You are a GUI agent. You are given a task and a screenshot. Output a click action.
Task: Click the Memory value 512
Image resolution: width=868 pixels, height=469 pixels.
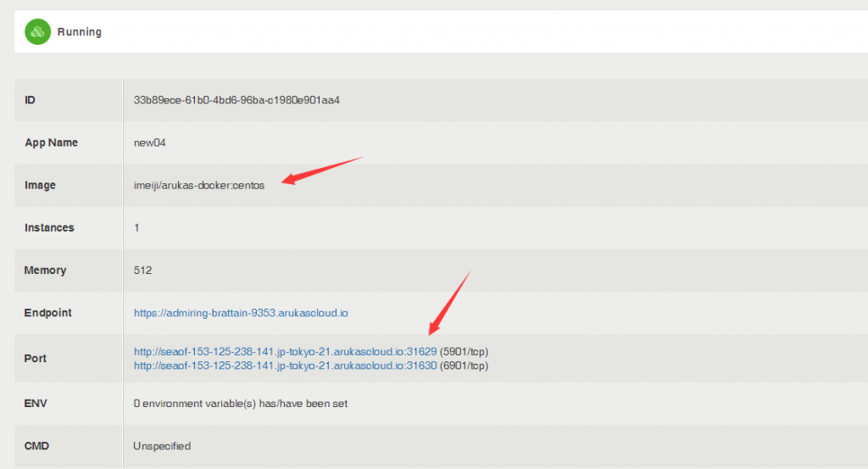pyautogui.click(x=142, y=271)
